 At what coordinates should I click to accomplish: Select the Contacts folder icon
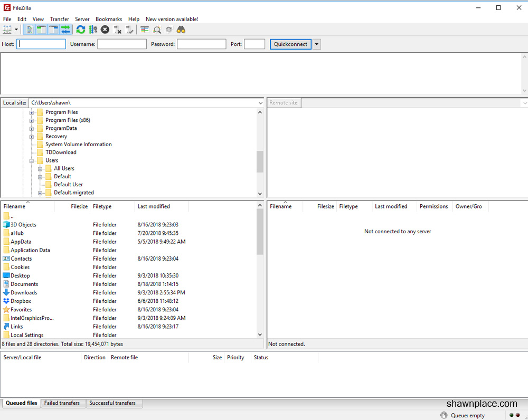click(6, 259)
